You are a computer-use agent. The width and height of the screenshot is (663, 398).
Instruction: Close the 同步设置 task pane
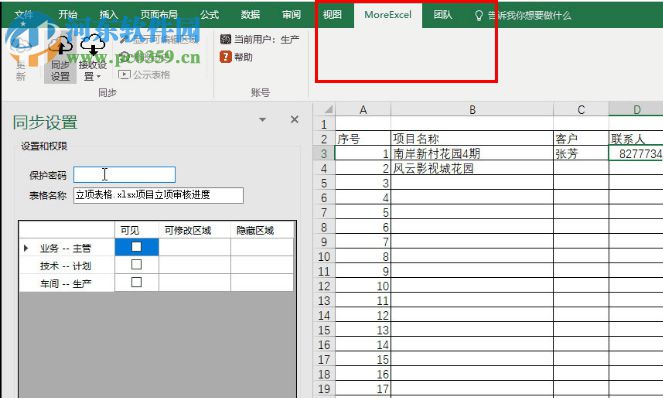click(x=295, y=120)
